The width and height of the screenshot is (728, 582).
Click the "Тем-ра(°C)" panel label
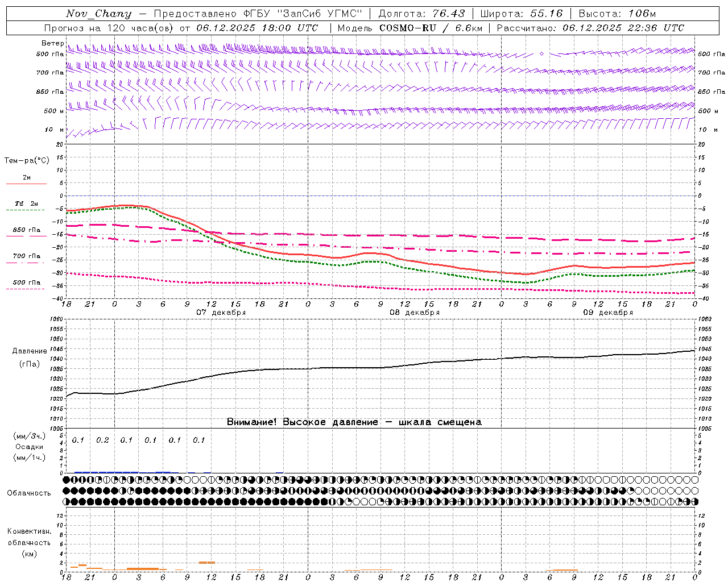(27, 161)
